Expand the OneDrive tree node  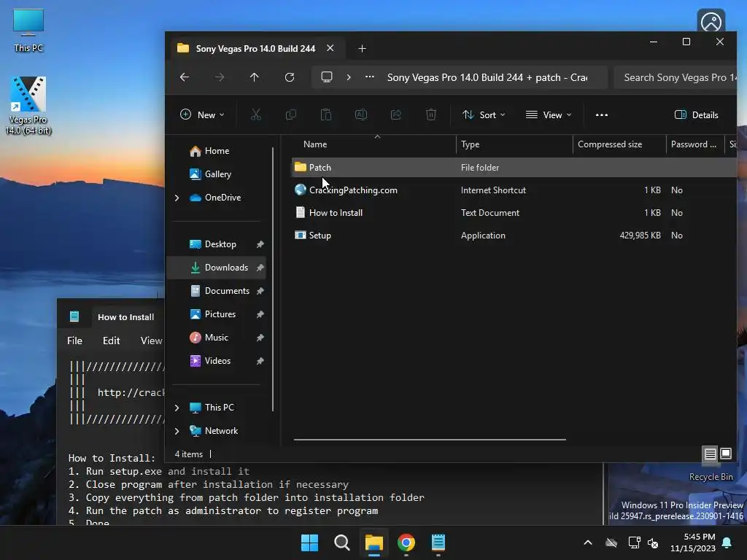tap(177, 198)
